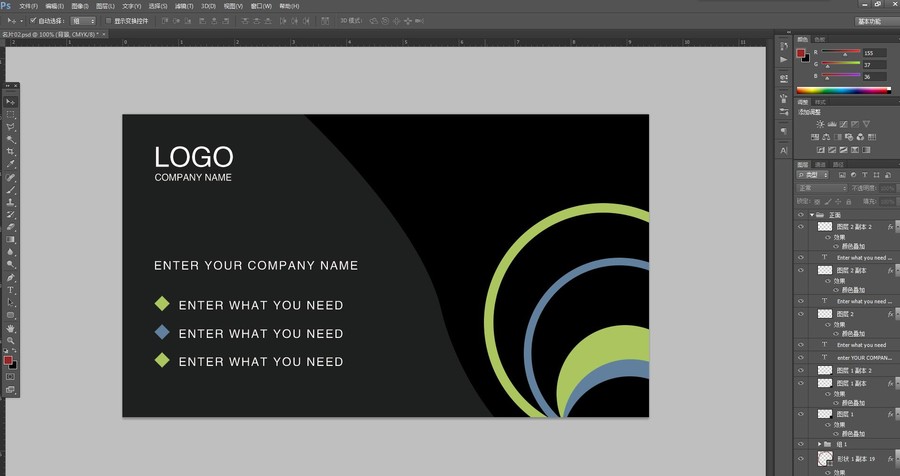
Task: Open the layer filter 类型 dropdown
Action: pyautogui.click(x=813, y=175)
